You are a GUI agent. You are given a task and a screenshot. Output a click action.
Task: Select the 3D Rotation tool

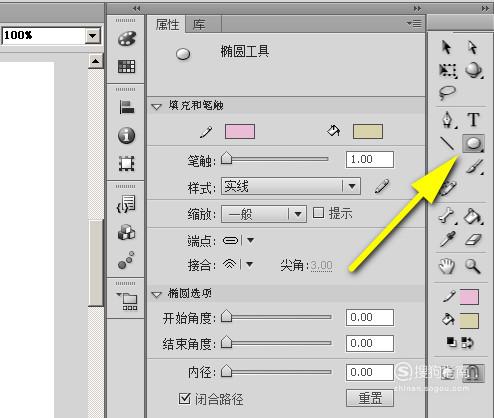[473, 70]
